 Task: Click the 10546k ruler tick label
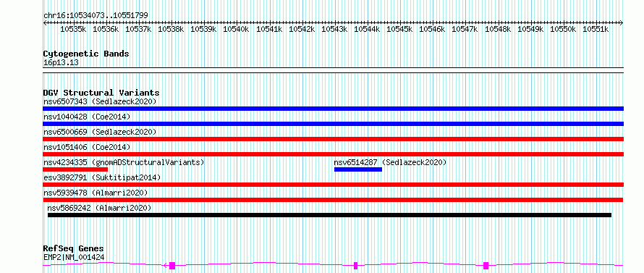[x=432, y=29]
